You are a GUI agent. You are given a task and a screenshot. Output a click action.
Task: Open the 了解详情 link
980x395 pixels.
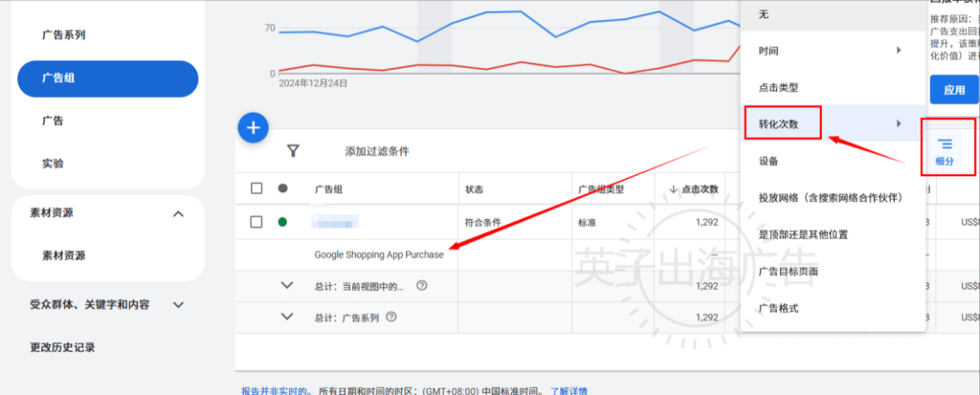click(x=568, y=390)
